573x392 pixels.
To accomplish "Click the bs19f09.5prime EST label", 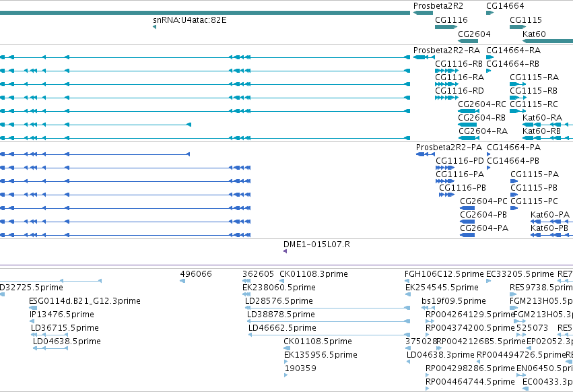I will (453, 301).
